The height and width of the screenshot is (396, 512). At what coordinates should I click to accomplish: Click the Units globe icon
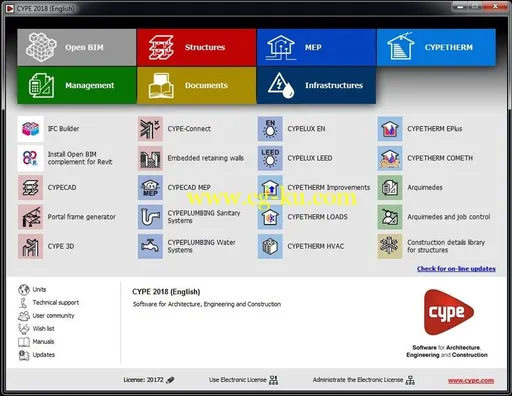[24, 290]
